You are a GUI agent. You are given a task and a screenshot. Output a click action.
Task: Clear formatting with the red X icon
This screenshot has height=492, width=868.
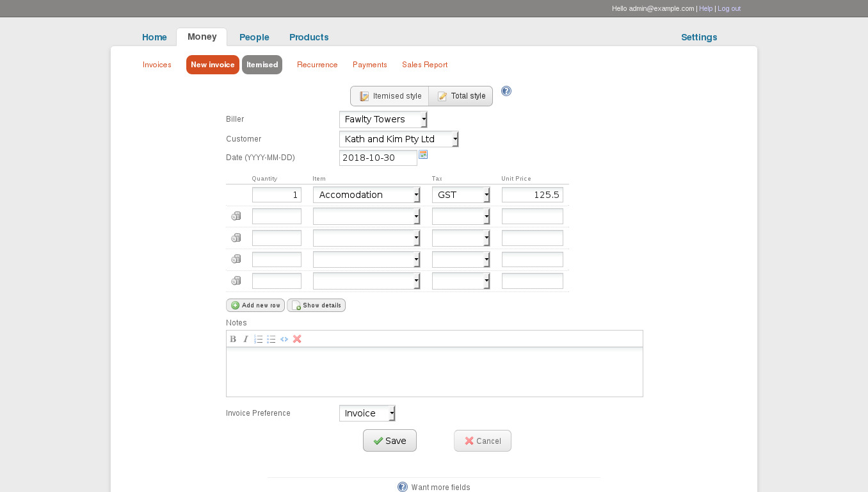click(297, 339)
